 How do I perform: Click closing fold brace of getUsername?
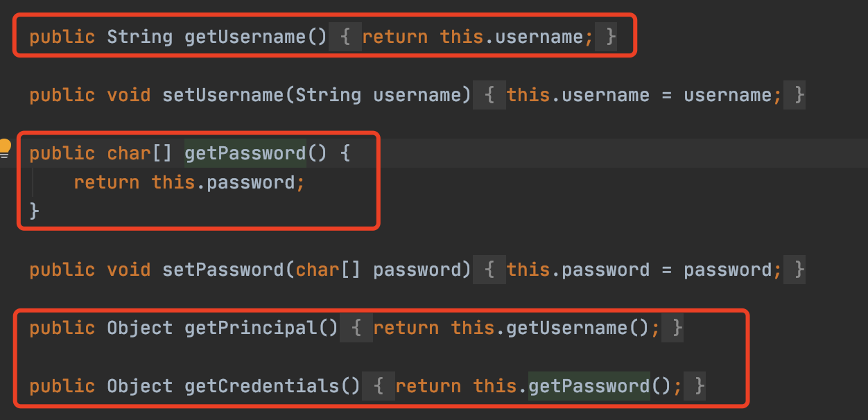coord(610,37)
